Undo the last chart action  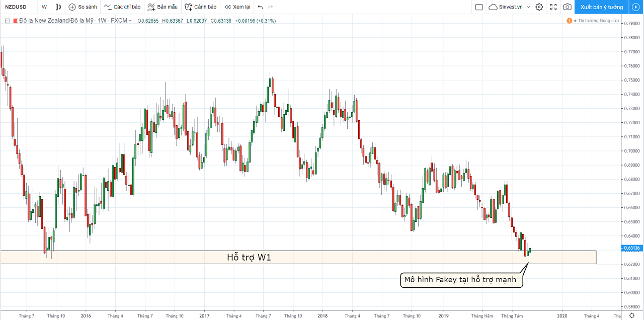point(260,7)
